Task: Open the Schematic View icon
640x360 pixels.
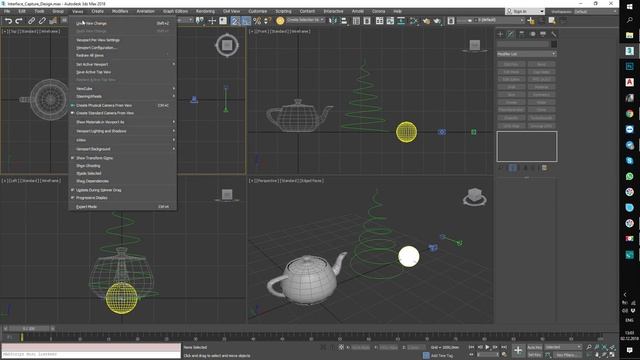Action: click(x=401, y=20)
